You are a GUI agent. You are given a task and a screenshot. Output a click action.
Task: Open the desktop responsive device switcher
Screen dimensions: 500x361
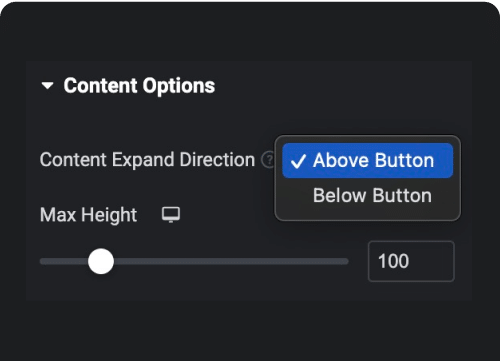[171, 215]
